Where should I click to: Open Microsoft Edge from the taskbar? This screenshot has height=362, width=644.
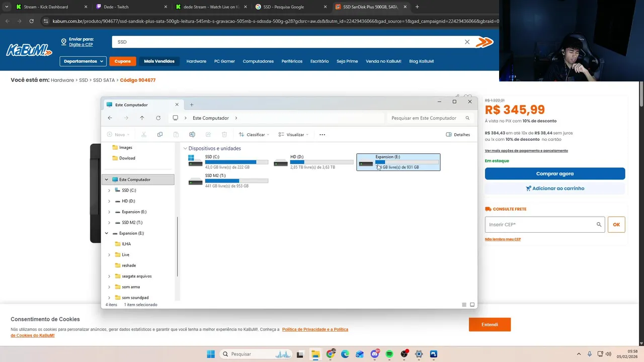coord(345,354)
